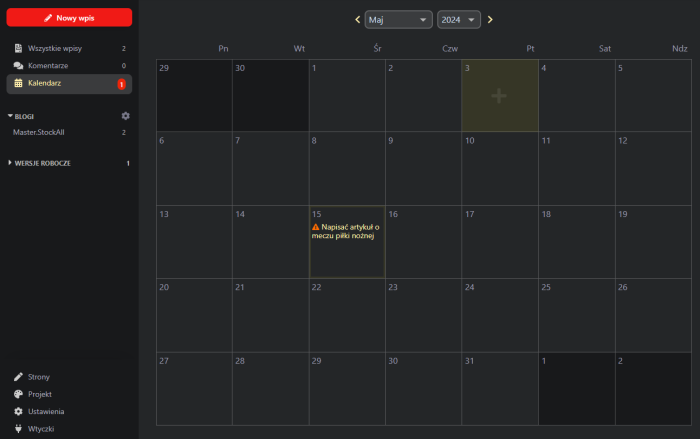
Task: Open Komentarze section
Action: 48,66
